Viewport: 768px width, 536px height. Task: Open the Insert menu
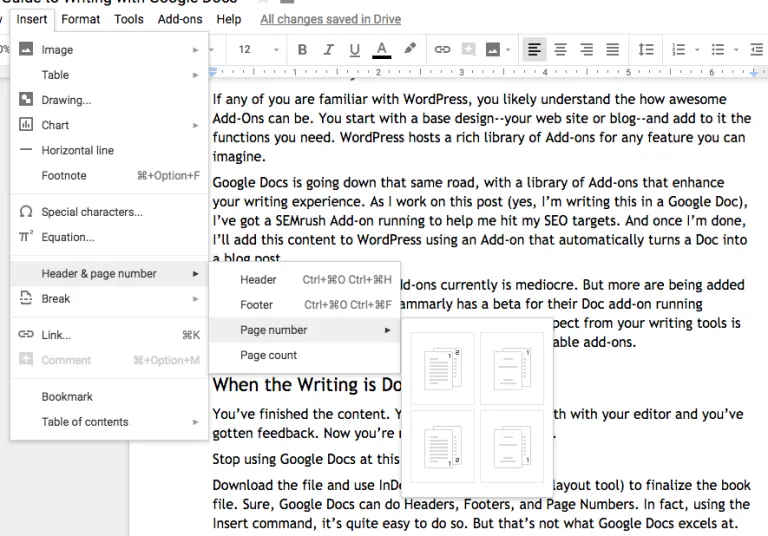pos(32,19)
